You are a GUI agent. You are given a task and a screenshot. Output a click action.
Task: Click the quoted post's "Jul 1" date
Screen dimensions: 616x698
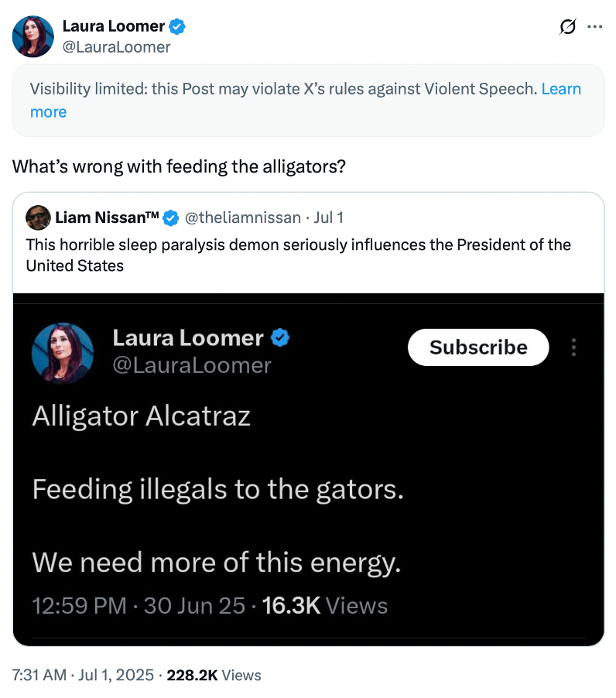pyautogui.click(x=328, y=217)
